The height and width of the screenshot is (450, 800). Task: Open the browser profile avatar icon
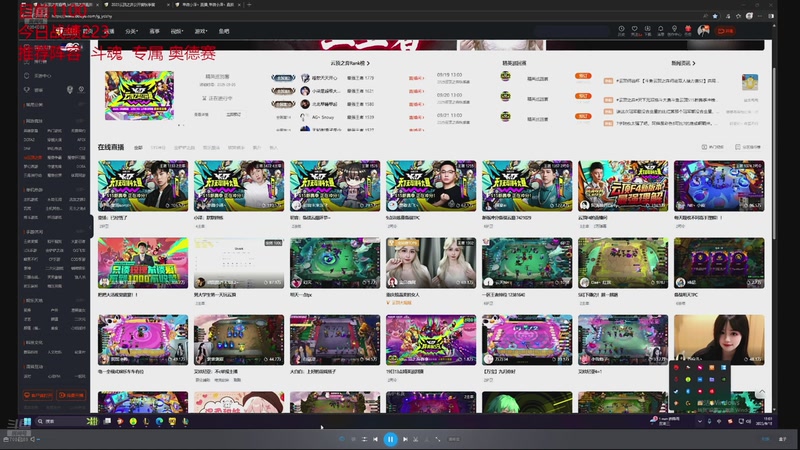749,16
